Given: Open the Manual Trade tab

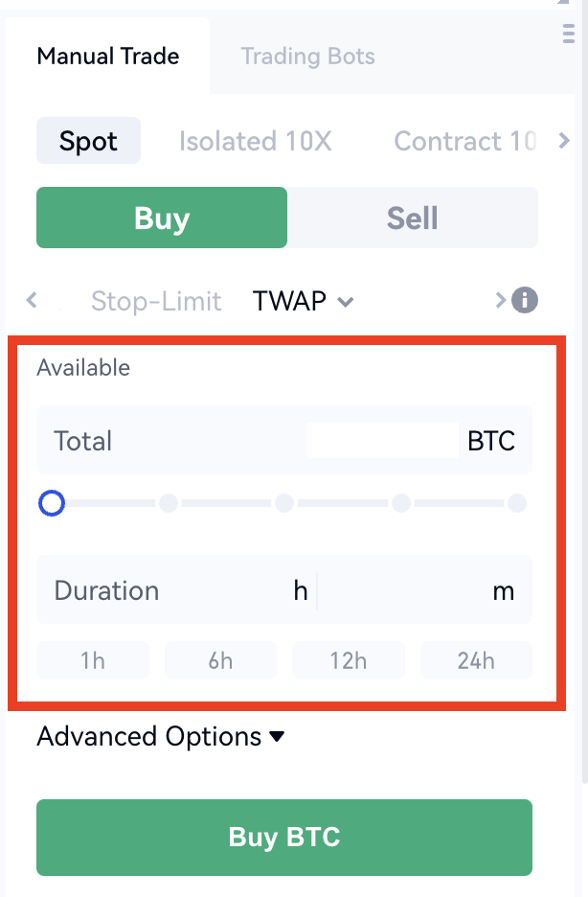Looking at the screenshot, I should 108,56.
